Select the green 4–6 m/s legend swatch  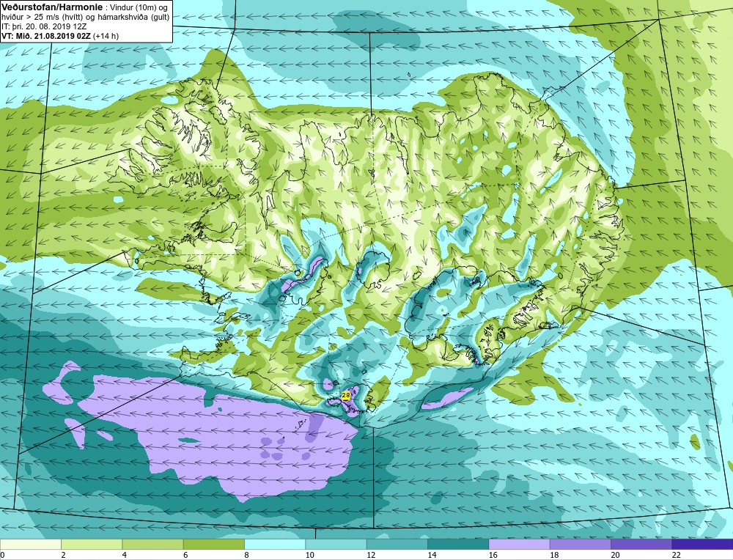153,544
